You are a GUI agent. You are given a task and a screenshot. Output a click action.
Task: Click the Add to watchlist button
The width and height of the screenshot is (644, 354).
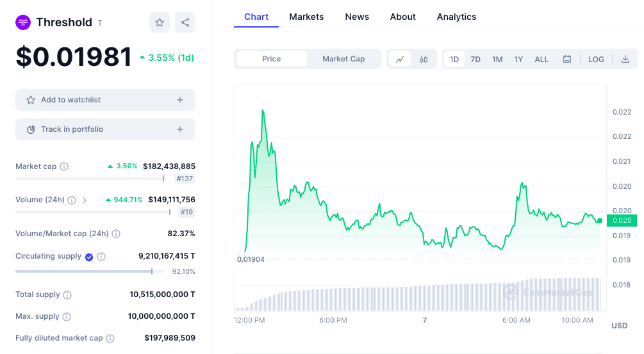pyautogui.click(x=105, y=100)
